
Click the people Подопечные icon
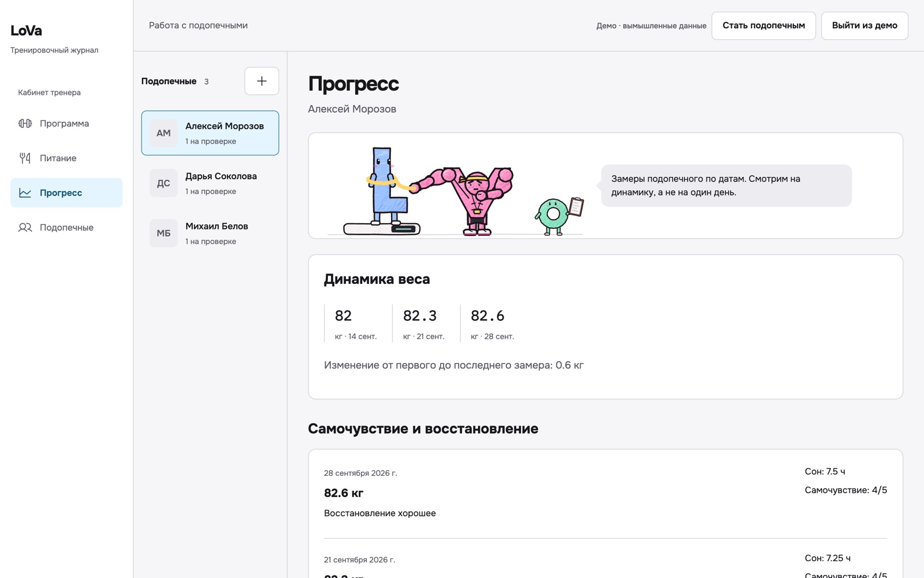click(x=25, y=227)
